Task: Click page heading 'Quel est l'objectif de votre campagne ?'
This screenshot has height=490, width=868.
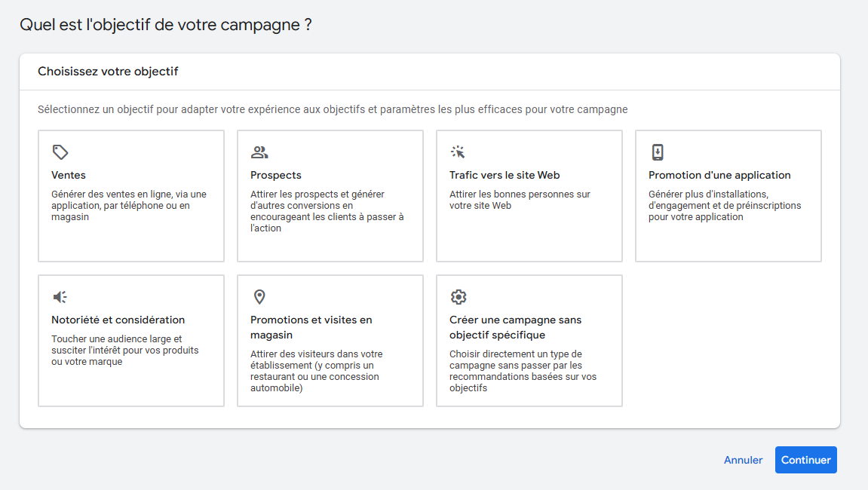Action: point(165,25)
